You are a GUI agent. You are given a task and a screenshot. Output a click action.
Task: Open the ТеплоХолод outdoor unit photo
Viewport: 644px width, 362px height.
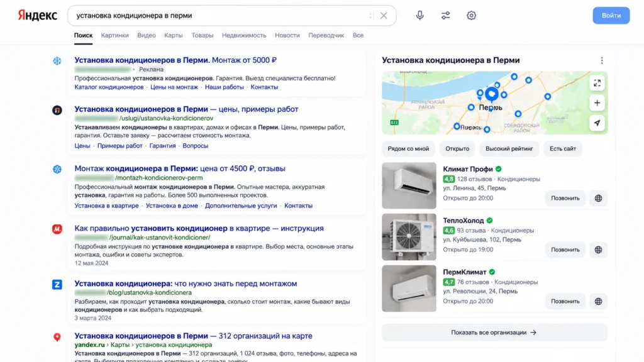click(409, 237)
